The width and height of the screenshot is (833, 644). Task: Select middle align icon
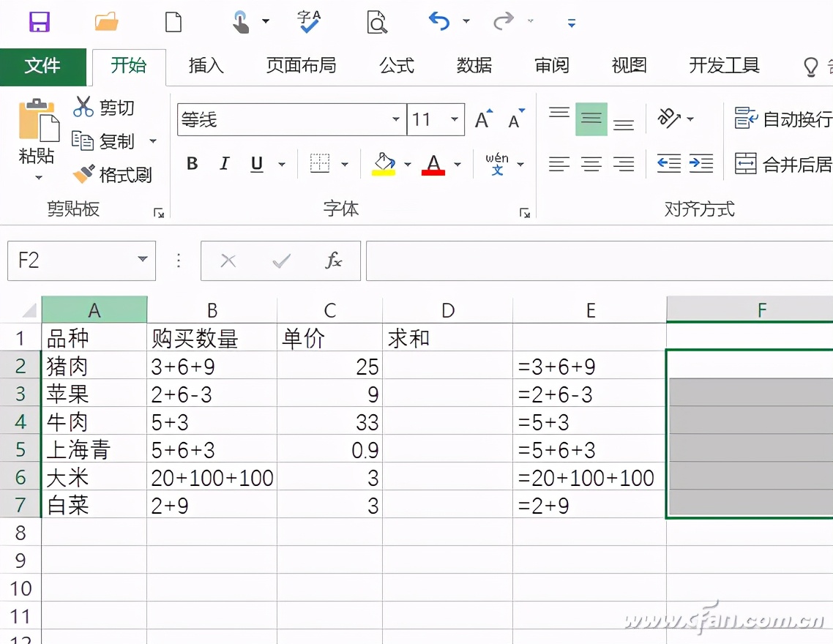coord(591,119)
